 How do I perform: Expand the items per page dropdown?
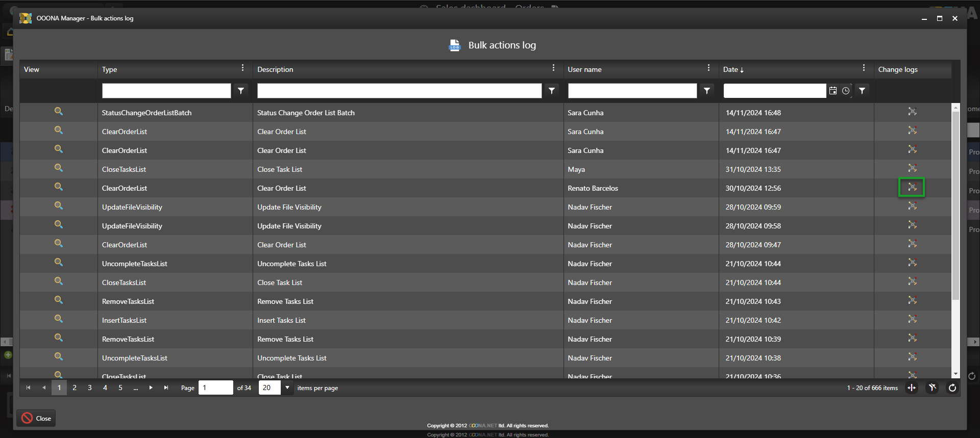pyautogui.click(x=287, y=388)
